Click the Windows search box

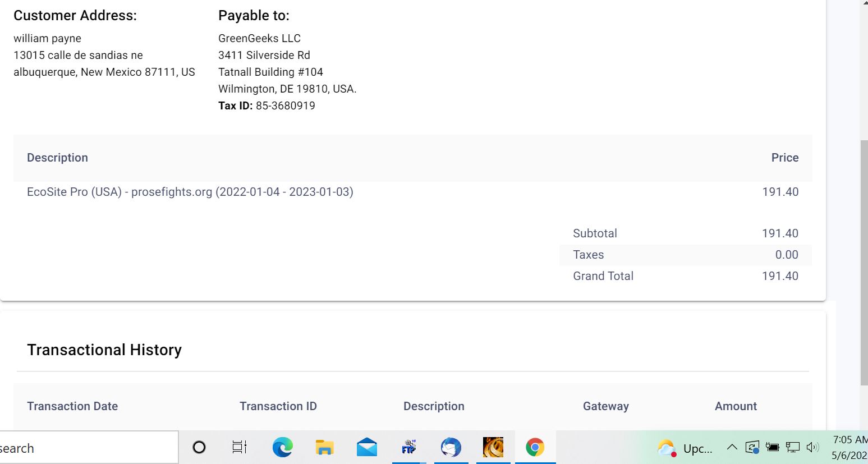tap(89, 448)
